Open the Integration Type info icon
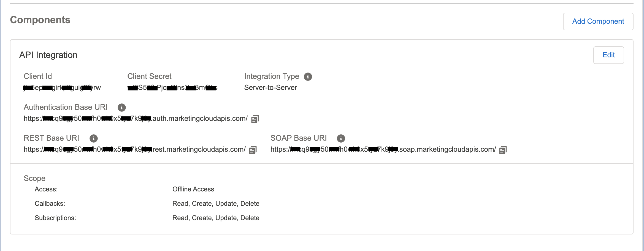Viewport: 644px width, 251px height. coord(308,77)
